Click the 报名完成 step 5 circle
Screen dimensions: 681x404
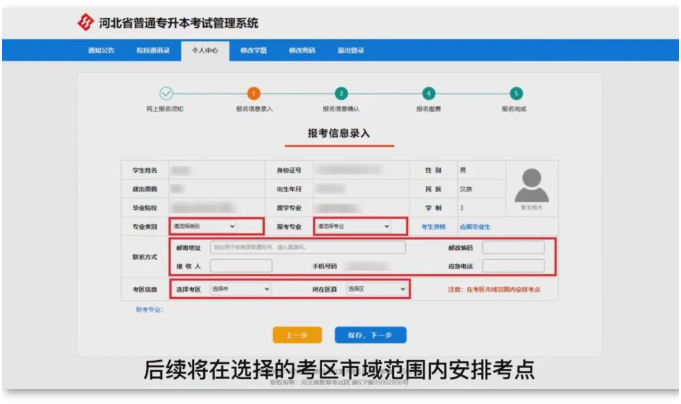click(x=516, y=93)
